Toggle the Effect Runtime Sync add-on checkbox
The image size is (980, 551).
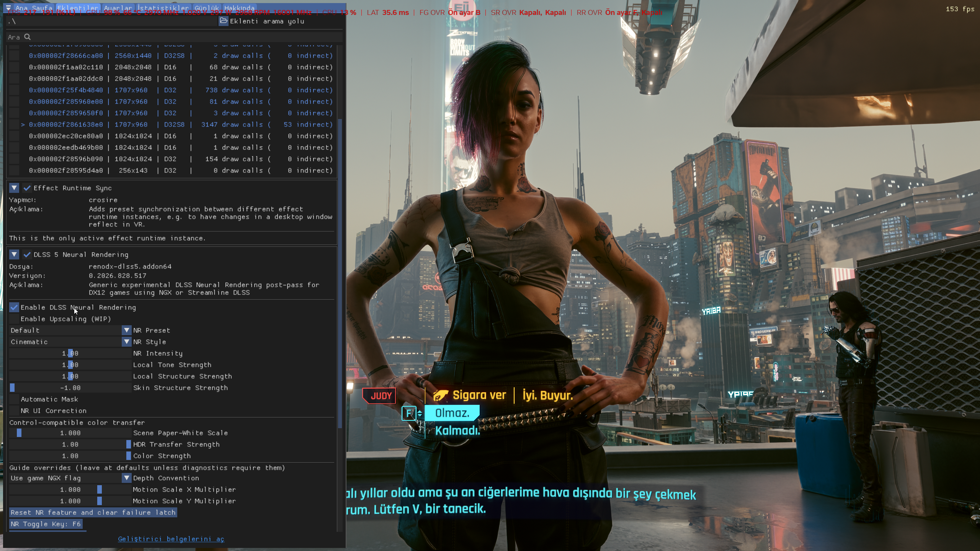click(27, 188)
